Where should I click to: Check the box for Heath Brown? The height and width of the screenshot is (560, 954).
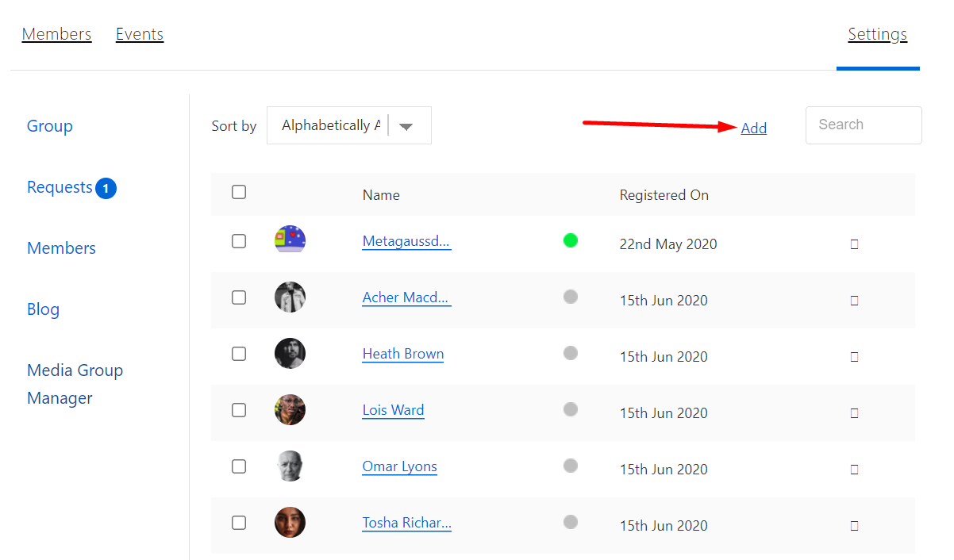click(x=239, y=354)
